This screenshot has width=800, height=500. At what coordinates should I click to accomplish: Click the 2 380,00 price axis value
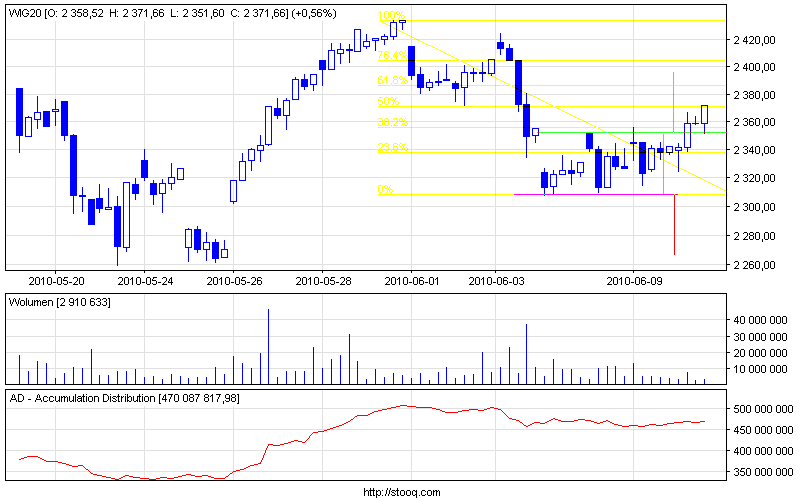click(x=755, y=95)
